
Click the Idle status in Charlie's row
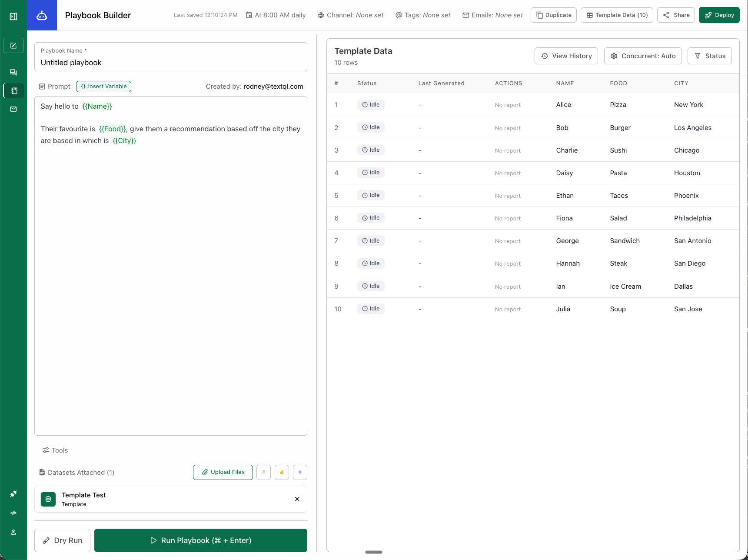(x=371, y=150)
